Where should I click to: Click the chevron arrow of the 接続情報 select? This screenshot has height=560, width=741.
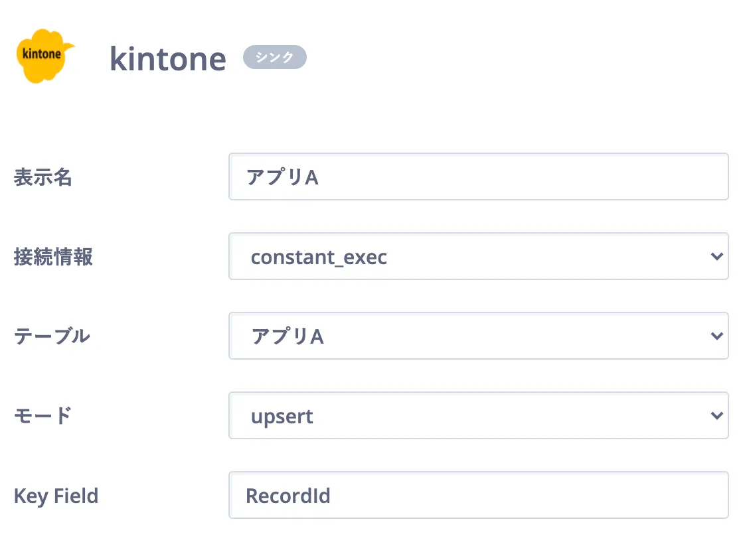(x=716, y=256)
